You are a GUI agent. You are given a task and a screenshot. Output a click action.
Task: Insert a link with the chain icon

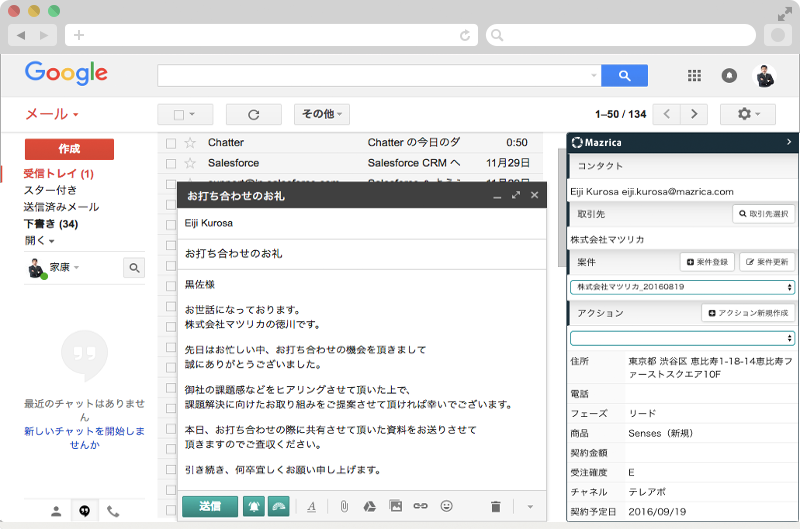[x=420, y=506]
